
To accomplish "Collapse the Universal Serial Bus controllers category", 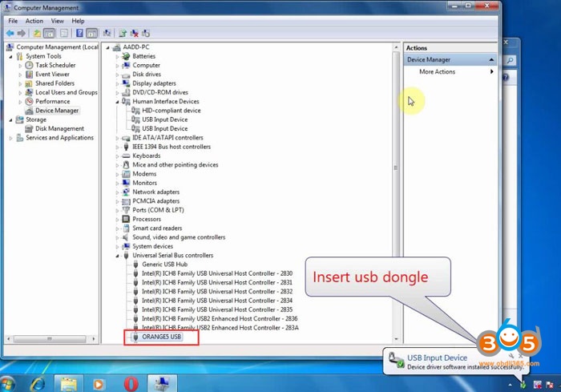I will point(117,256).
